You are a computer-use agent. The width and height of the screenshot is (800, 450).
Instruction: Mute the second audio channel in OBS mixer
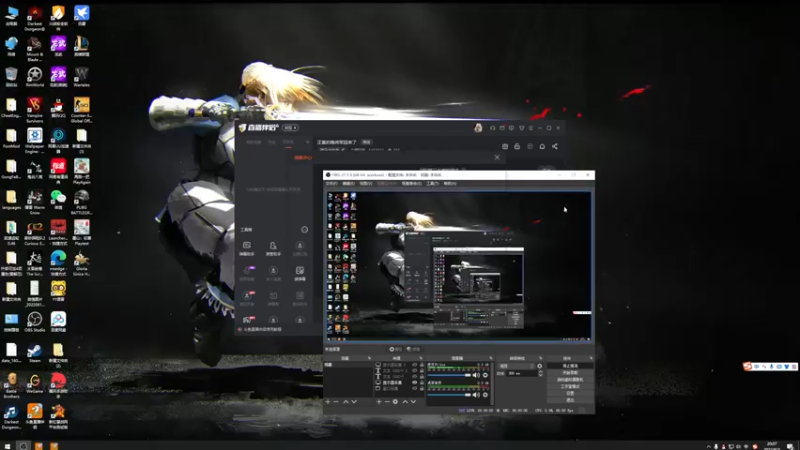pyautogui.click(x=477, y=394)
